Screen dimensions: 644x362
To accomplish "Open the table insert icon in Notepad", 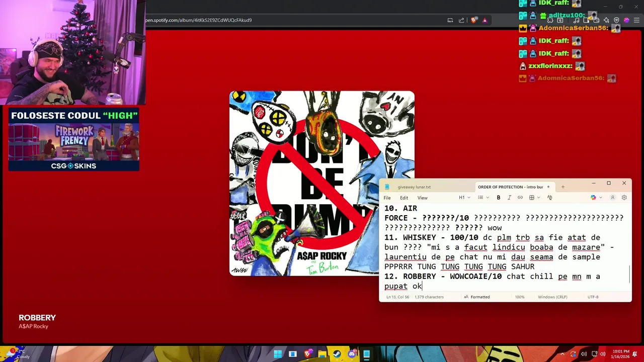I will 532,198.
